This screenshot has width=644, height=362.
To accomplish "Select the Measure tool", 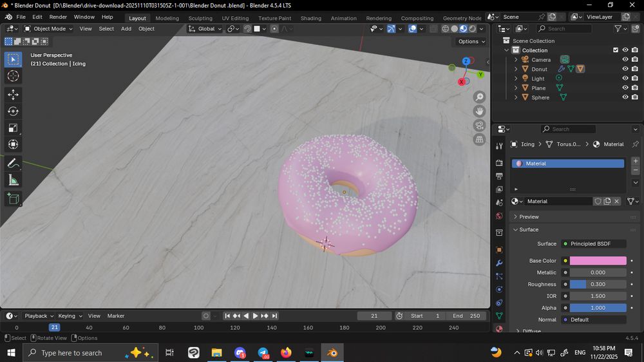I will 13,180.
